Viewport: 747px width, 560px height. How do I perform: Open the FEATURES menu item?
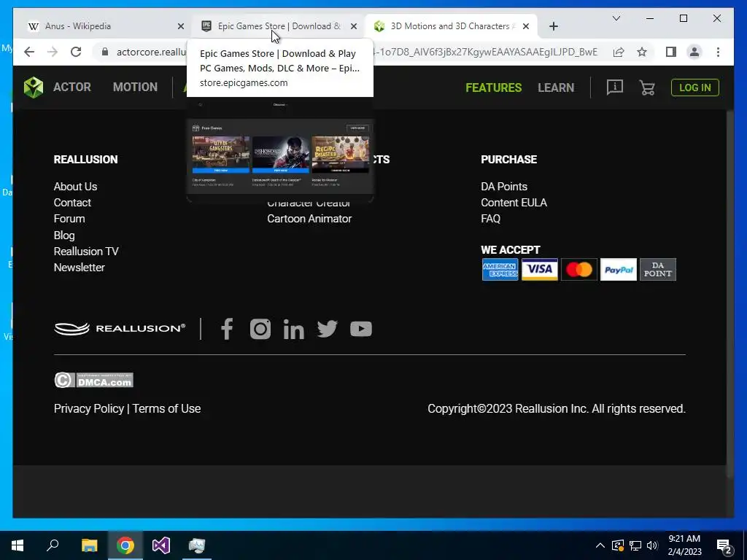tap(494, 87)
